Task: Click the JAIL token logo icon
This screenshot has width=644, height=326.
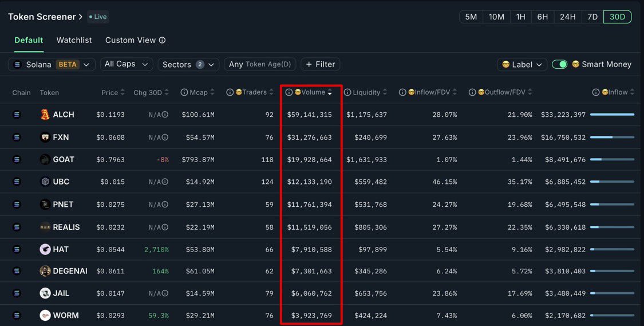Action: point(45,293)
